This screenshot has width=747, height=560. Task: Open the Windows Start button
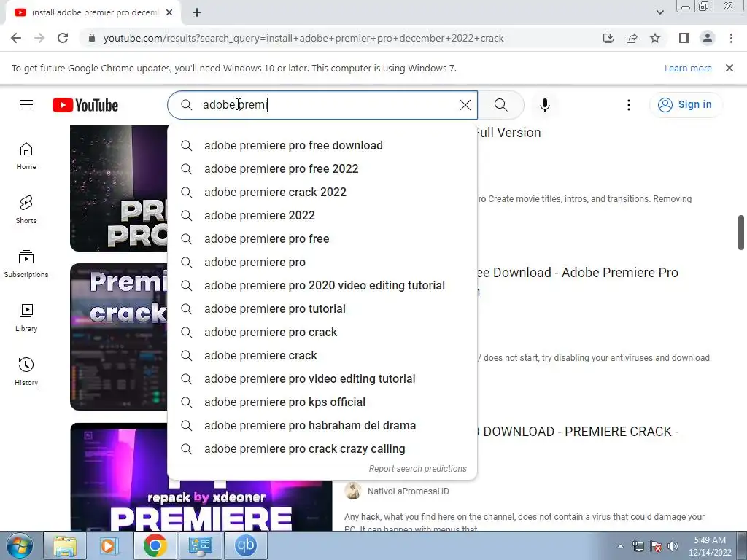point(20,545)
